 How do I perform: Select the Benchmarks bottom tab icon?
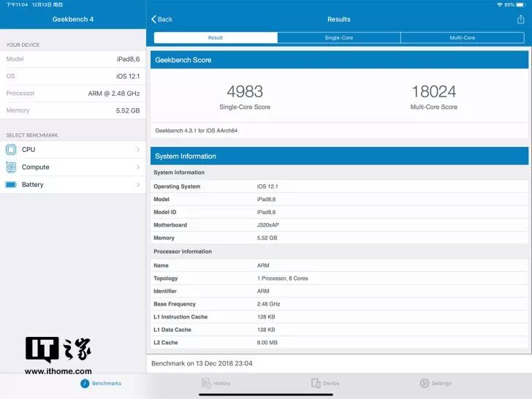coord(85,384)
